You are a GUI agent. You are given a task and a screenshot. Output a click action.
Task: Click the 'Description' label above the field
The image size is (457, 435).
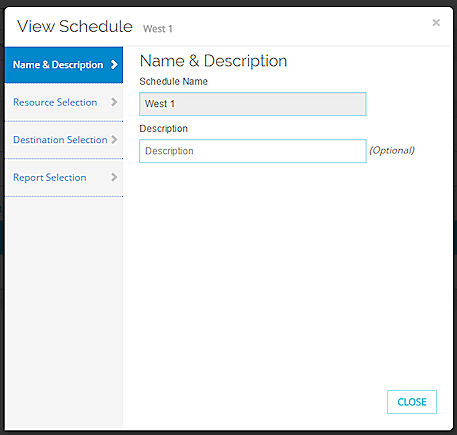163,129
